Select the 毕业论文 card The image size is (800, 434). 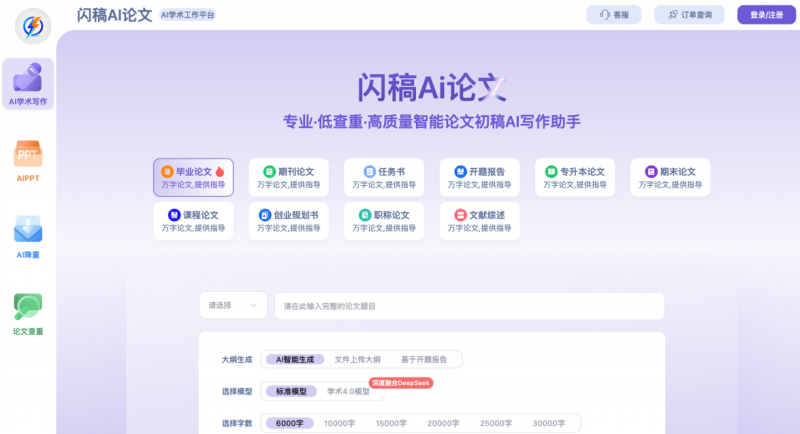pyautogui.click(x=193, y=177)
